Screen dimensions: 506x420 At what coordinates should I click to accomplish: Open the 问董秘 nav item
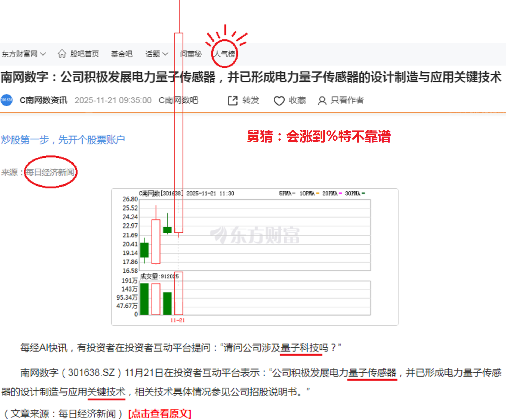(x=191, y=54)
